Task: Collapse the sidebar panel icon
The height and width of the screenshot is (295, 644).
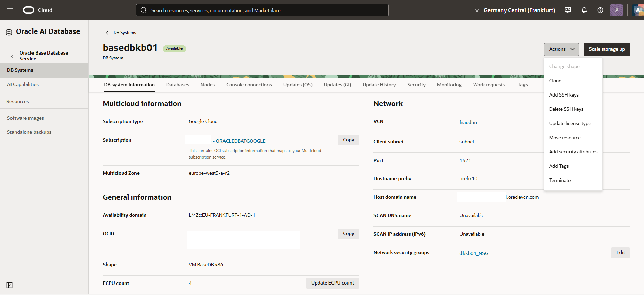Action: (9, 285)
